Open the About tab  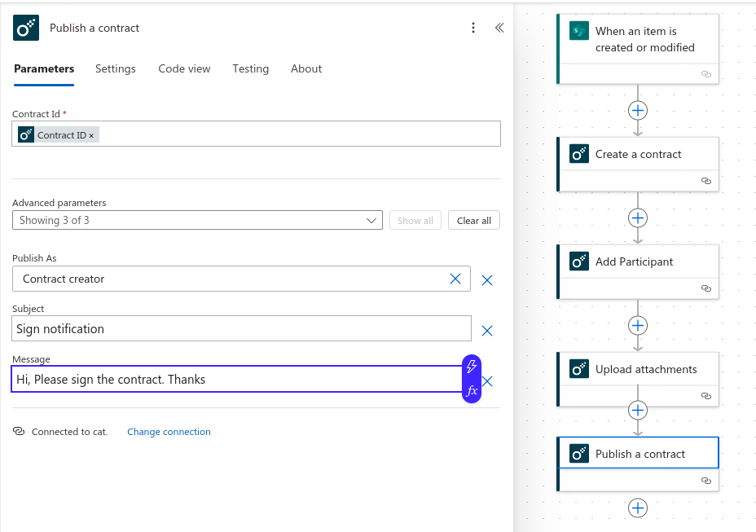click(x=306, y=69)
